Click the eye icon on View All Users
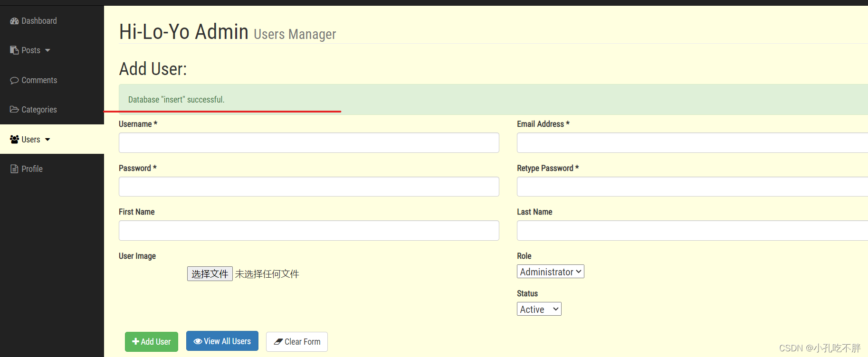The width and height of the screenshot is (868, 357). (x=198, y=341)
